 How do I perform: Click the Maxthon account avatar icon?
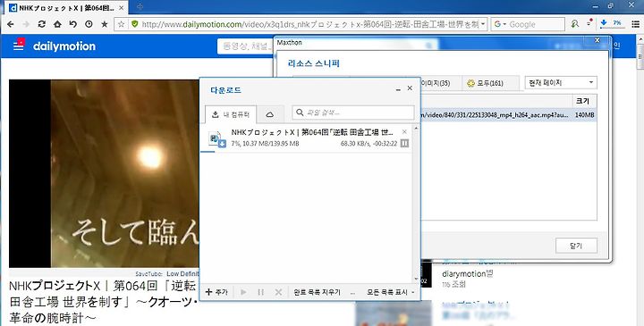coord(575,24)
